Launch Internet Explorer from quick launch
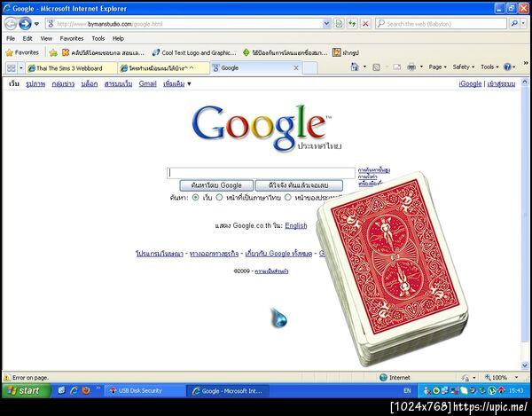Image resolution: width=532 pixels, height=416 pixels. pos(74,390)
